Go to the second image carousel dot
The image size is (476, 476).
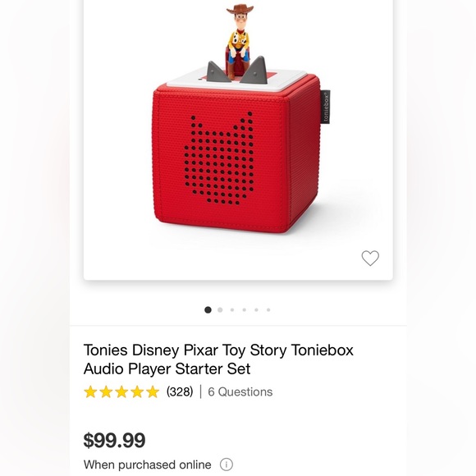click(x=220, y=309)
